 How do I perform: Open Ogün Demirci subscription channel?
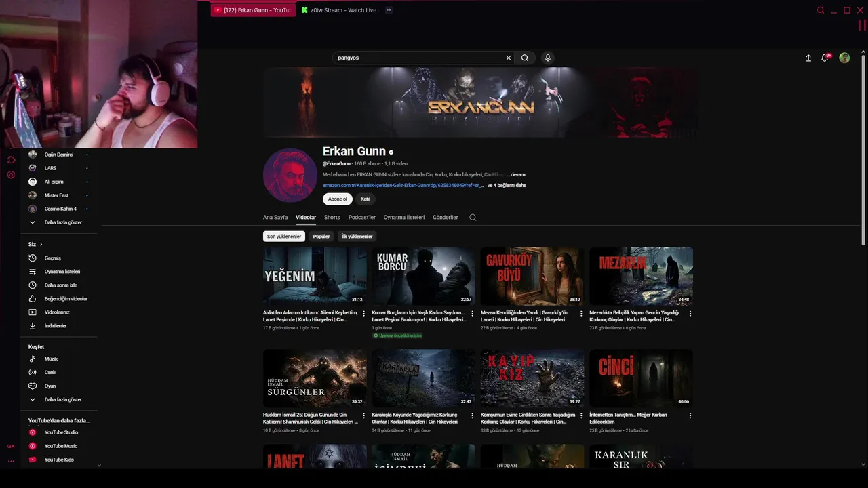pos(60,155)
